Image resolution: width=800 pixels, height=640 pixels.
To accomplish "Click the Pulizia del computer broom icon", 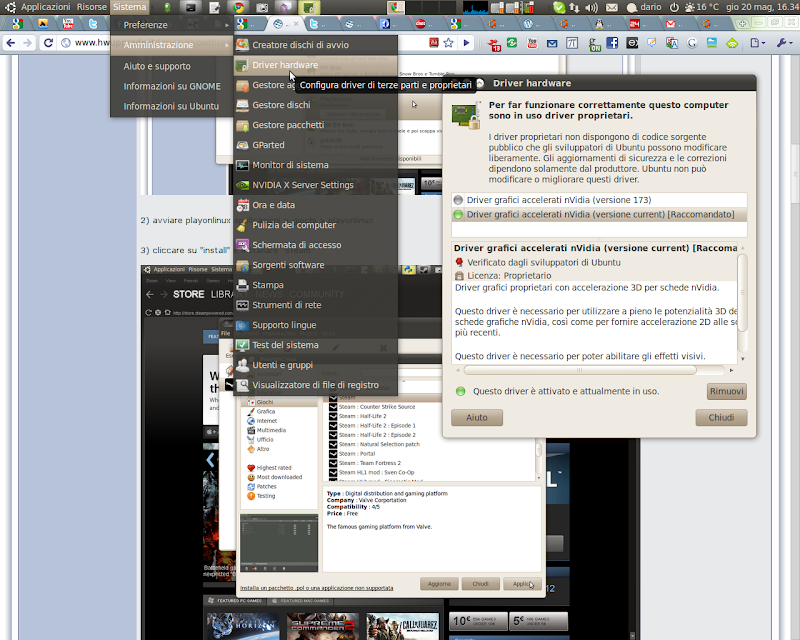I will [x=243, y=225].
